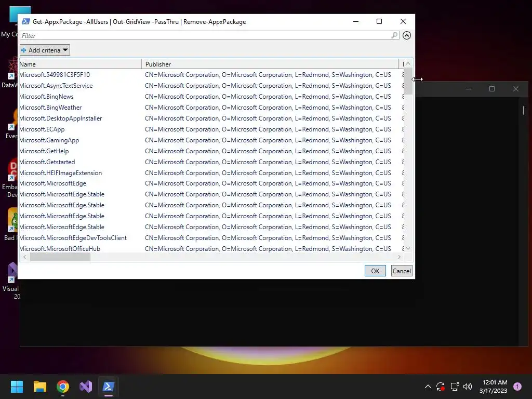Open Google Chrome from the taskbar
Screen dimensions: 532x399
click(63, 387)
